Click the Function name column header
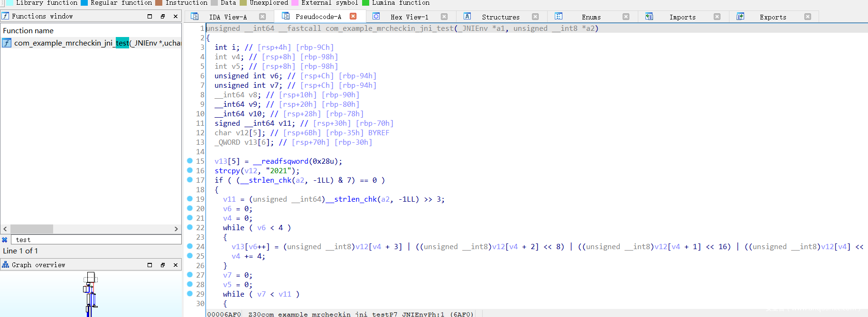 (28, 31)
